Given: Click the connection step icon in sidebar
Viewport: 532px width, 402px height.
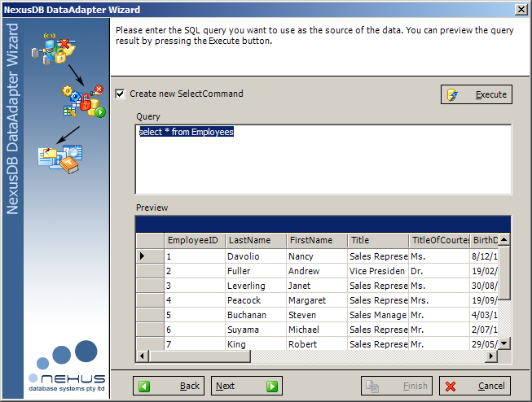Looking at the screenshot, I should pyautogui.click(x=54, y=49).
